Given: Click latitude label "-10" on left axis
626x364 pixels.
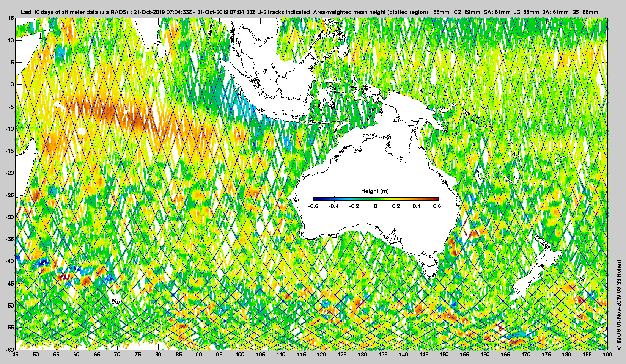Looking at the screenshot, I should click(10, 129).
